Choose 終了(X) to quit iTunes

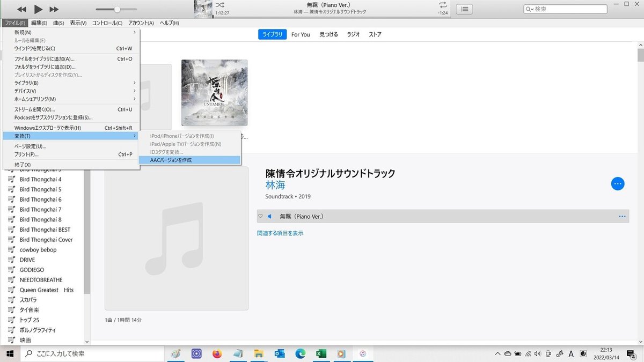point(71,165)
